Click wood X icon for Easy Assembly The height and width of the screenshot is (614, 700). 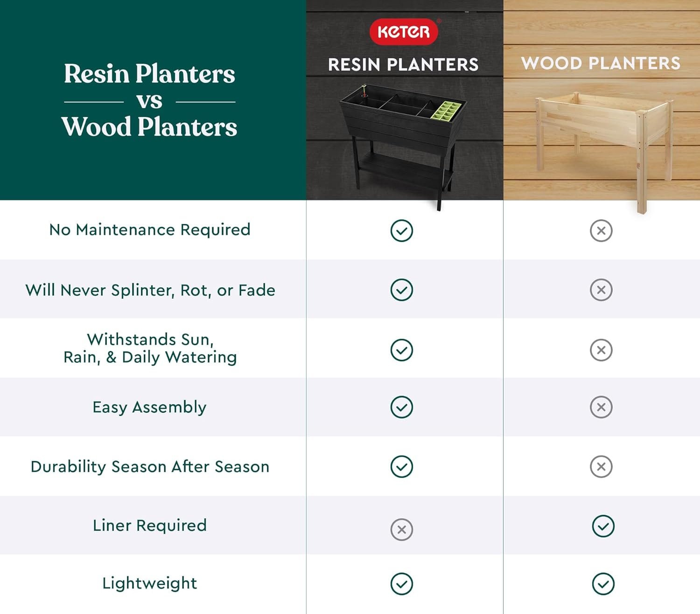[601, 407]
